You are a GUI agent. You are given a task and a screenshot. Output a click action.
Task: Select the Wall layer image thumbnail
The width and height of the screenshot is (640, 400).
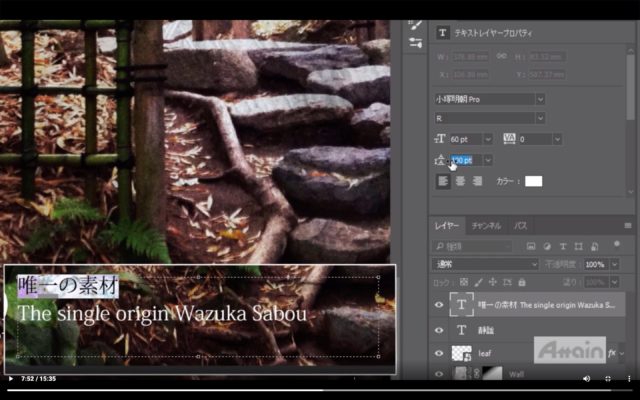tap(462, 373)
